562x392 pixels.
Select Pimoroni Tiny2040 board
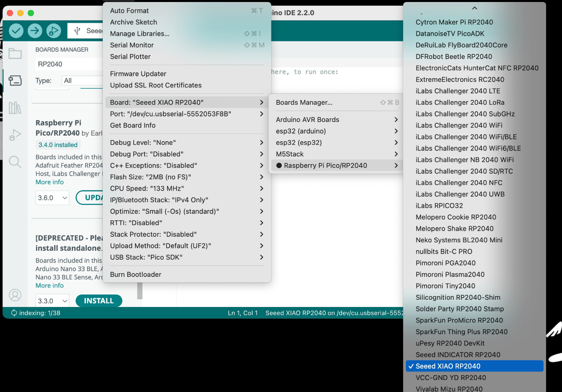(474, 286)
